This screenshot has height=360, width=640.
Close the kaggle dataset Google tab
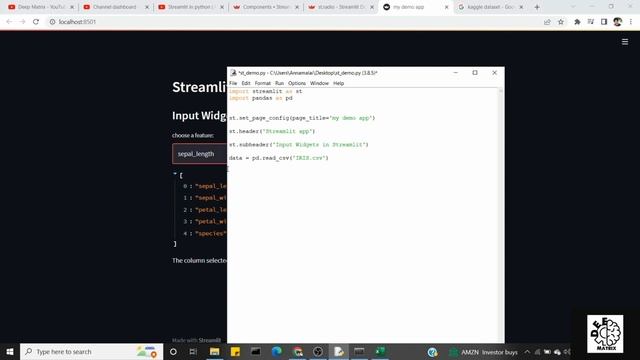pyautogui.click(x=521, y=7)
